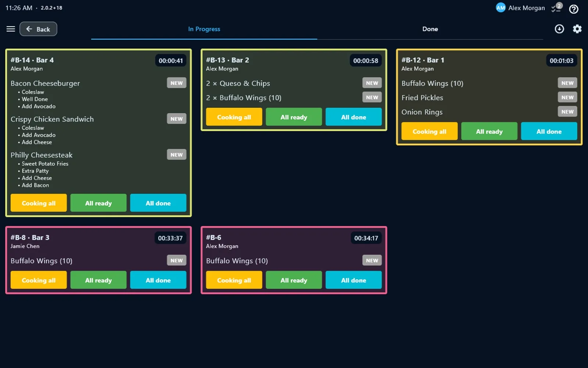Tap All ready for order B-8
588x368 pixels.
[98, 280]
